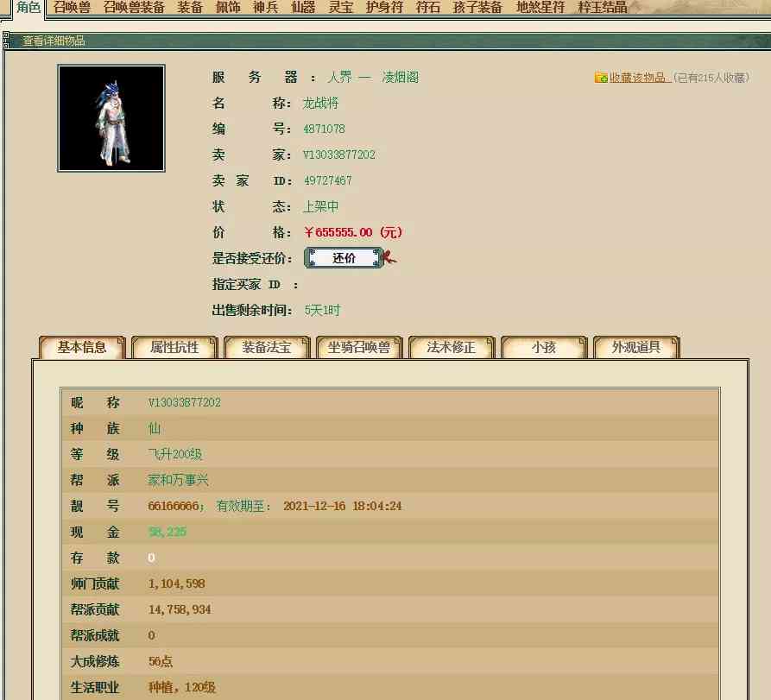Open the 佩饰 tab

(228, 8)
